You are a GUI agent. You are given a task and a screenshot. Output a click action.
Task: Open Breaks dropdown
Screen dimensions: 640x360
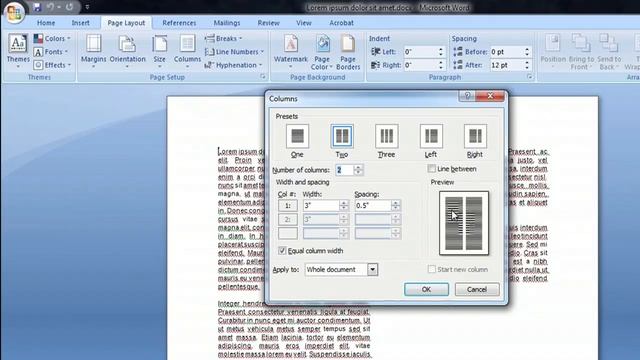(224, 38)
